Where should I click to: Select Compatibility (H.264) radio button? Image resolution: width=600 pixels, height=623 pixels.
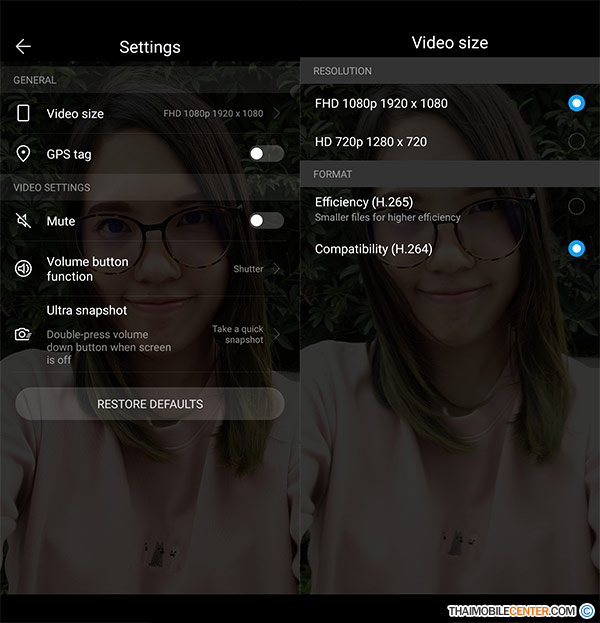pyautogui.click(x=576, y=249)
